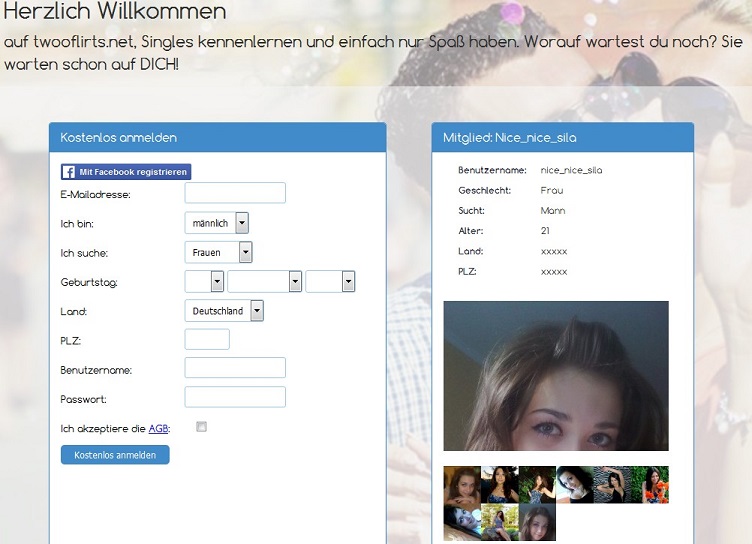
Task: Click the Facebook logo icon on the register button
Action: point(69,172)
